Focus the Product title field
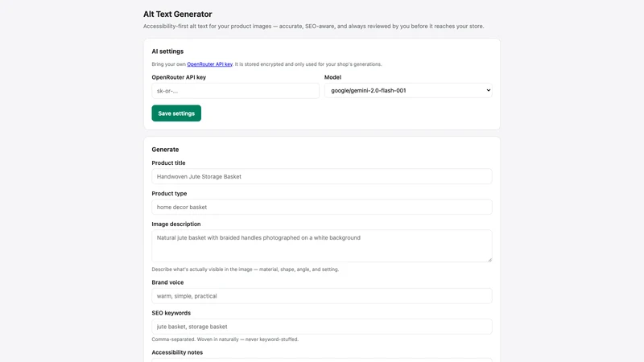Image resolution: width=644 pixels, height=362 pixels. [x=321, y=176]
